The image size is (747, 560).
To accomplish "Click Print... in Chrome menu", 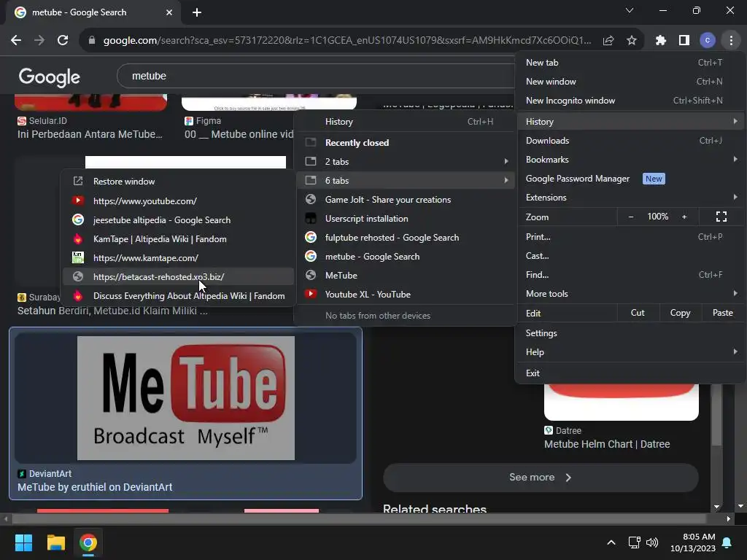I will tap(630, 237).
